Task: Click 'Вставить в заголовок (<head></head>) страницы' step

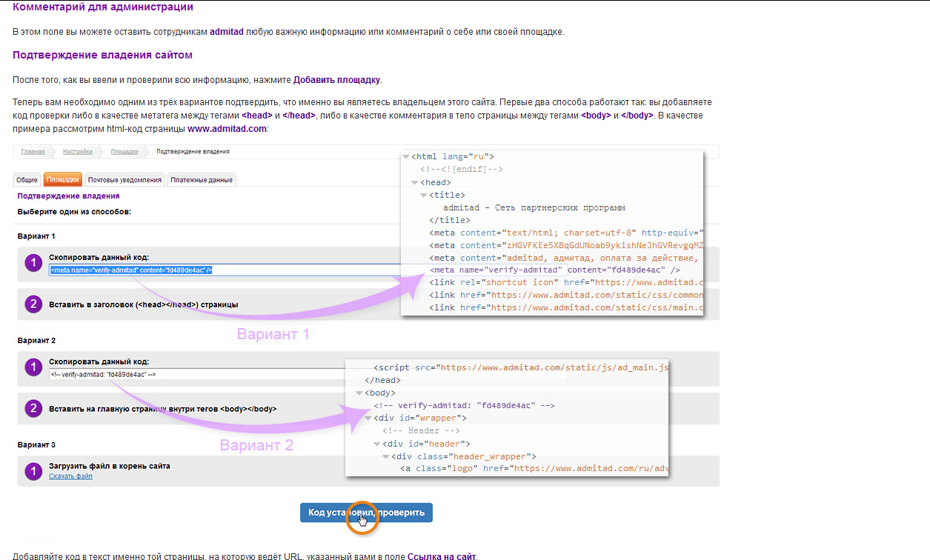Action: point(144,304)
